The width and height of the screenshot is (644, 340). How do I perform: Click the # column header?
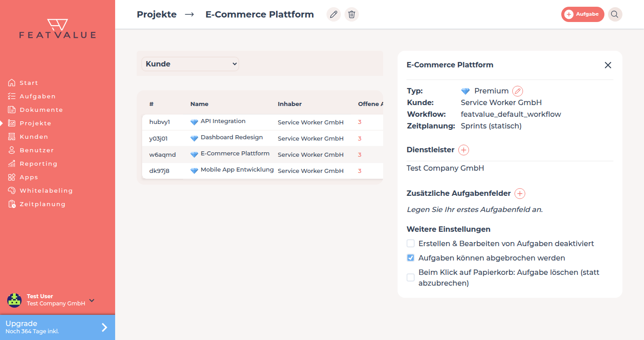pyautogui.click(x=152, y=104)
